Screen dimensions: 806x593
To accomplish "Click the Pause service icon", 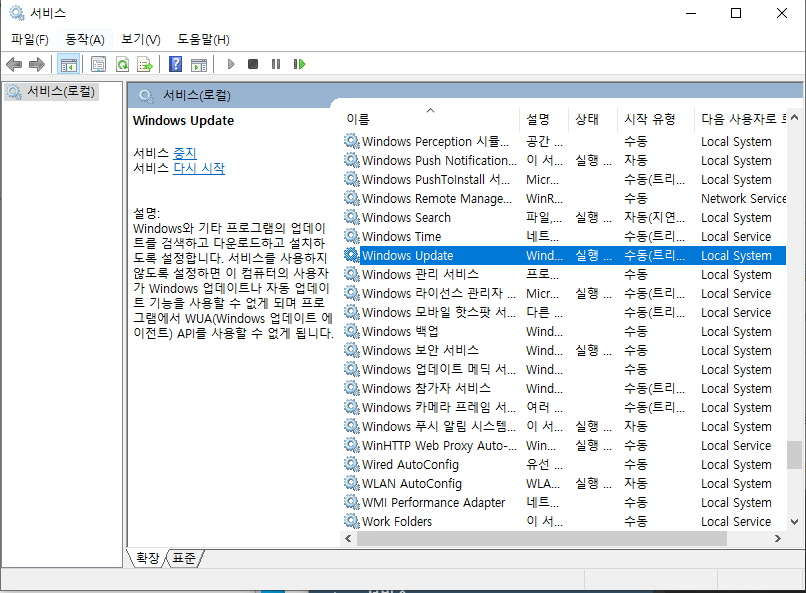I will (276, 64).
